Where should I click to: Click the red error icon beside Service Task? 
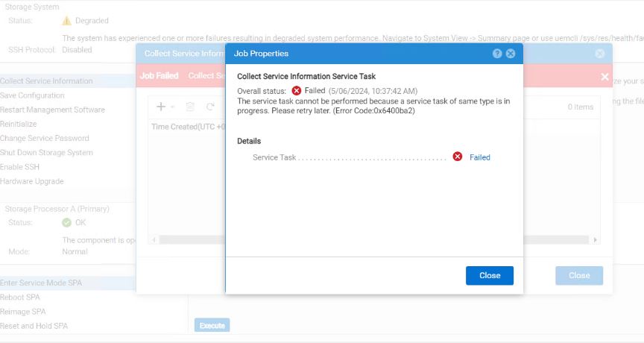pyautogui.click(x=458, y=157)
